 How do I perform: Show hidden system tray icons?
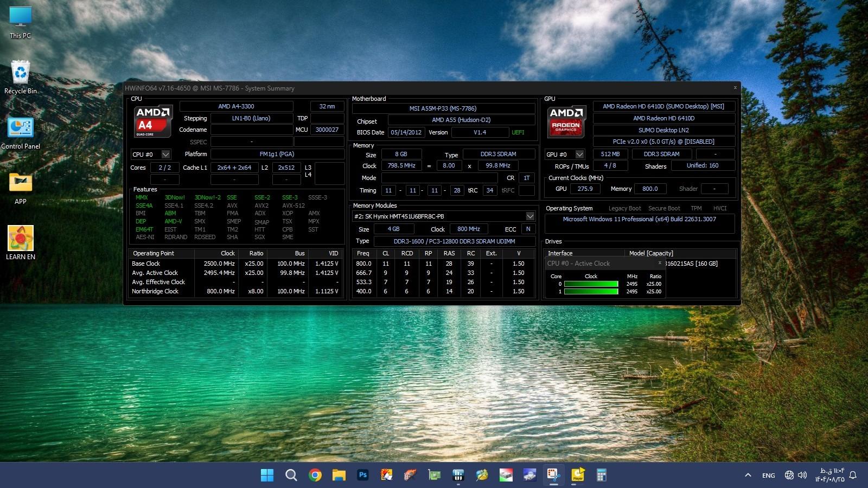pyautogui.click(x=748, y=476)
